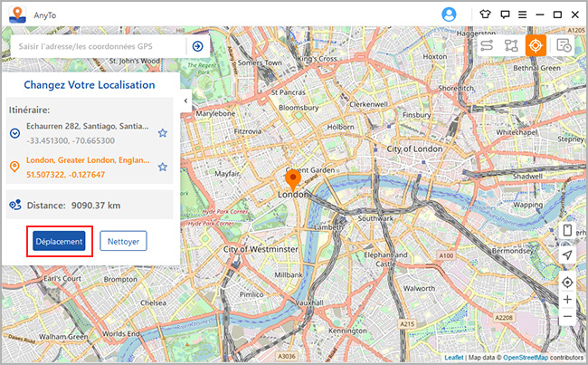Click the orange map pin on London
588x365 pixels.
293,179
